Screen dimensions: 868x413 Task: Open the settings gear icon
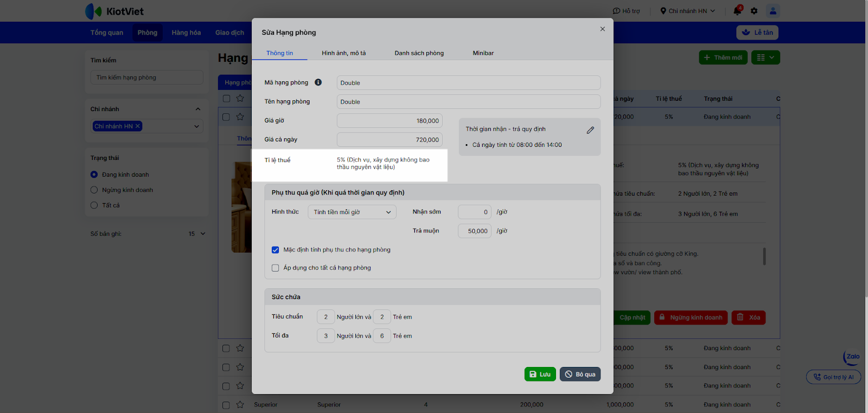click(x=754, y=11)
